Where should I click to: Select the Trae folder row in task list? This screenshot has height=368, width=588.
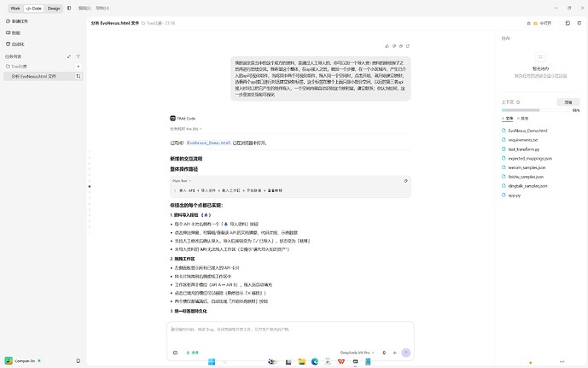[x=44, y=67]
